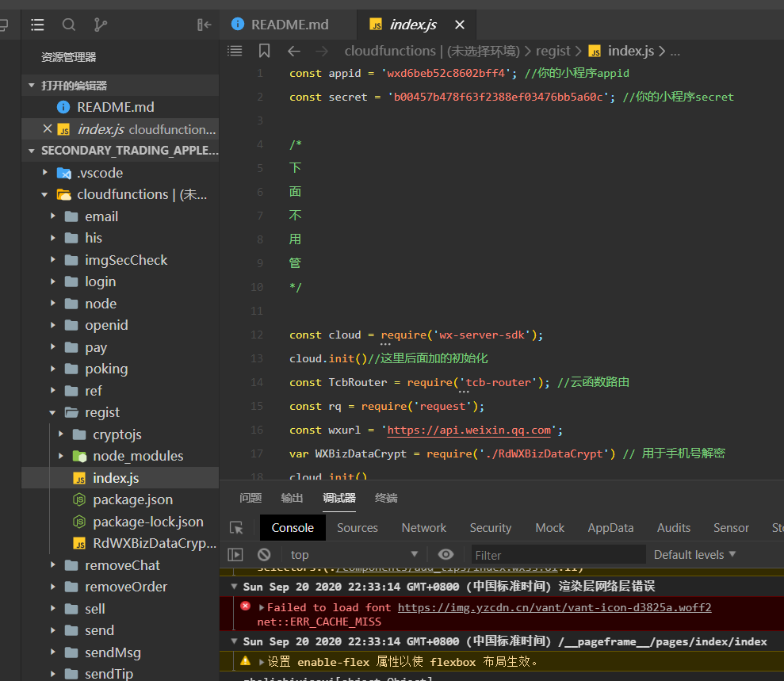Open the Default levels dropdown
Viewport: 784px width, 681px height.
pyautogui.click(x=694, y=554)
